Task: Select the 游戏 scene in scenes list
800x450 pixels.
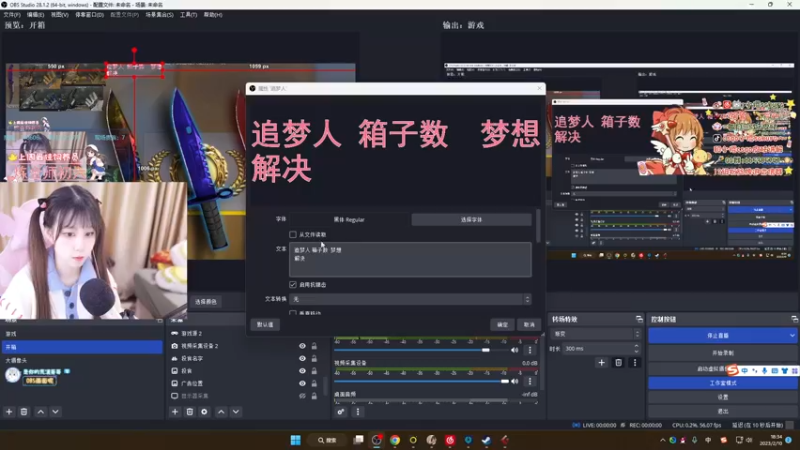Action: click(x=82, y=334)
